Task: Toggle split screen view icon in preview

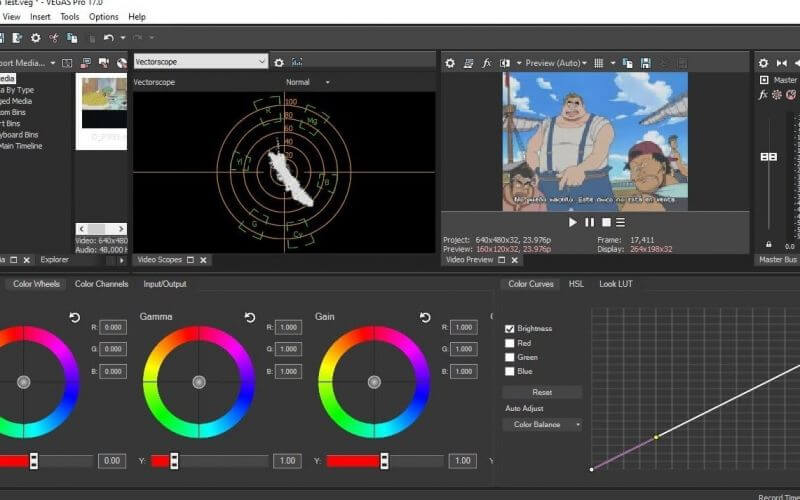Action: tap(505, 63)
